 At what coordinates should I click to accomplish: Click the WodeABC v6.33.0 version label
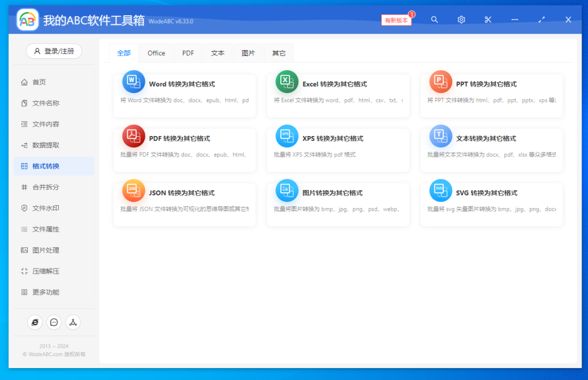tap(171, 21)
